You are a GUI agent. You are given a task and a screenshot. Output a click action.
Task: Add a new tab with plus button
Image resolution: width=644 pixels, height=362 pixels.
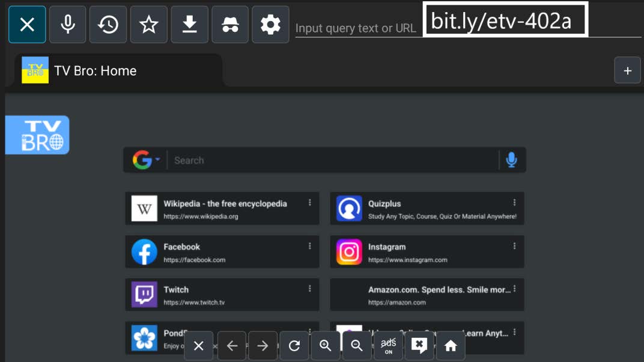[x=627, y=71]
